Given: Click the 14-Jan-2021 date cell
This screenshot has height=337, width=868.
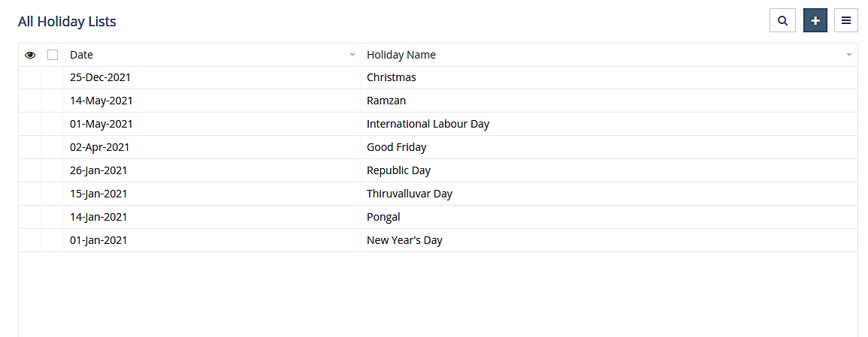Looking at the screenshot, I should [98, 217].
